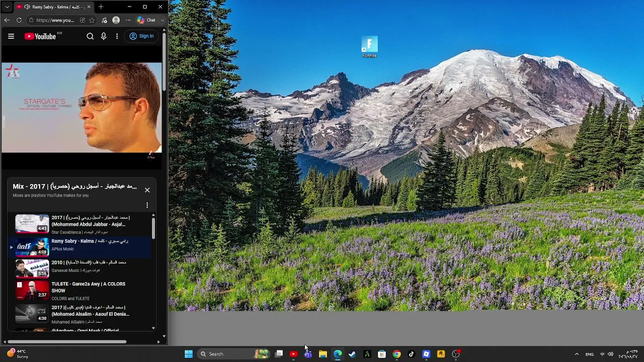The height and width of the screenshot is (362, 644).
Task: Switch the ENG input language
Action: 589,354
